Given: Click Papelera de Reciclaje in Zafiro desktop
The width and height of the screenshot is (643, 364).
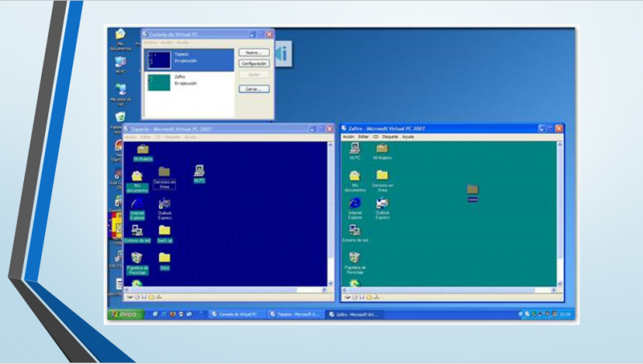Looking at the screenshot, I should (354, 263).
